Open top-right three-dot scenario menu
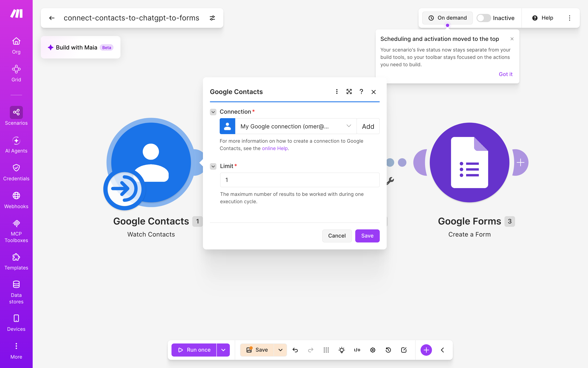This screenshot has width=588, height=368. [570, 18]
